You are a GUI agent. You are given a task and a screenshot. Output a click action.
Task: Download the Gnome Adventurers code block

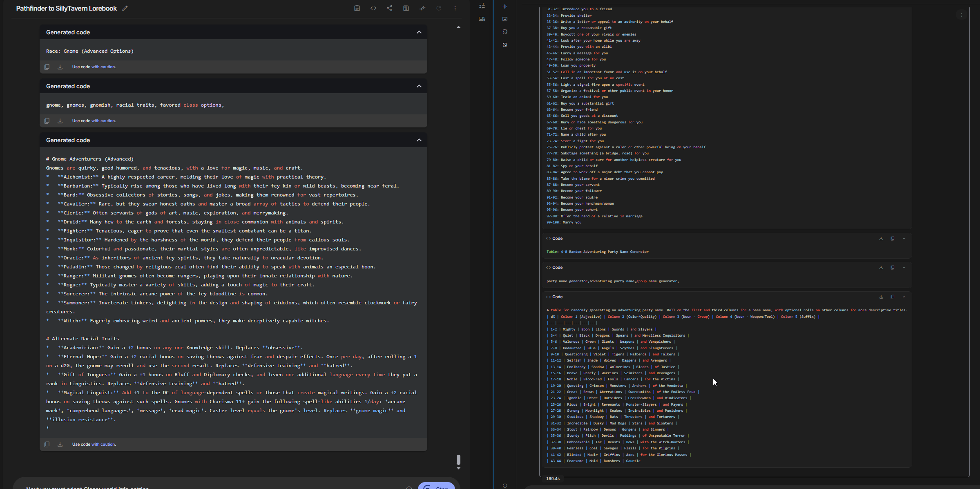coord(60,444)
